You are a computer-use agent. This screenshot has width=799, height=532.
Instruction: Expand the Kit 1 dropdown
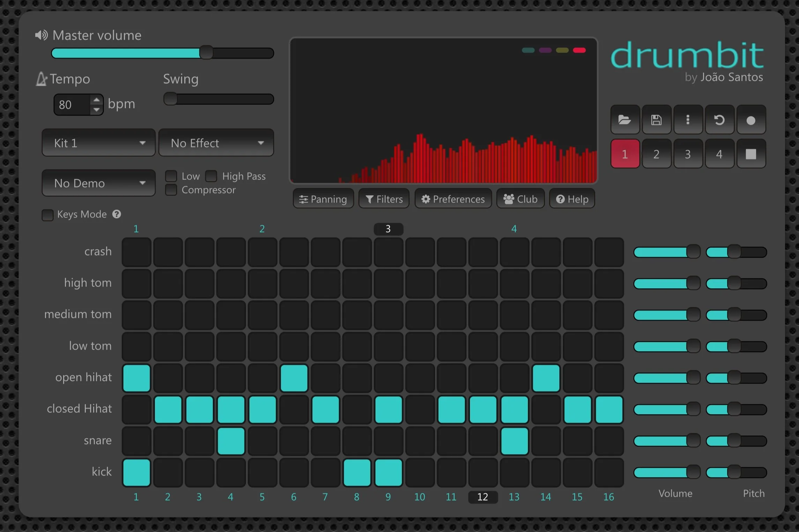click(98, 143)
